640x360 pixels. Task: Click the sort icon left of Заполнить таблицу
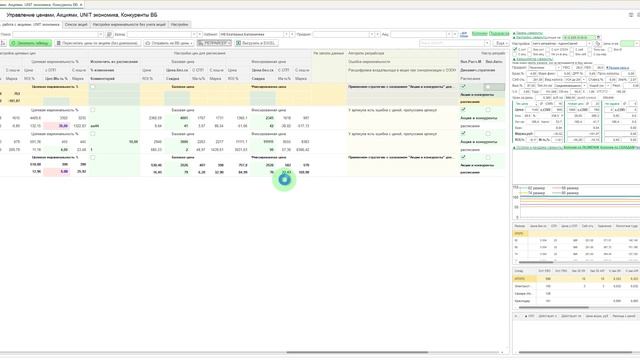3,43
